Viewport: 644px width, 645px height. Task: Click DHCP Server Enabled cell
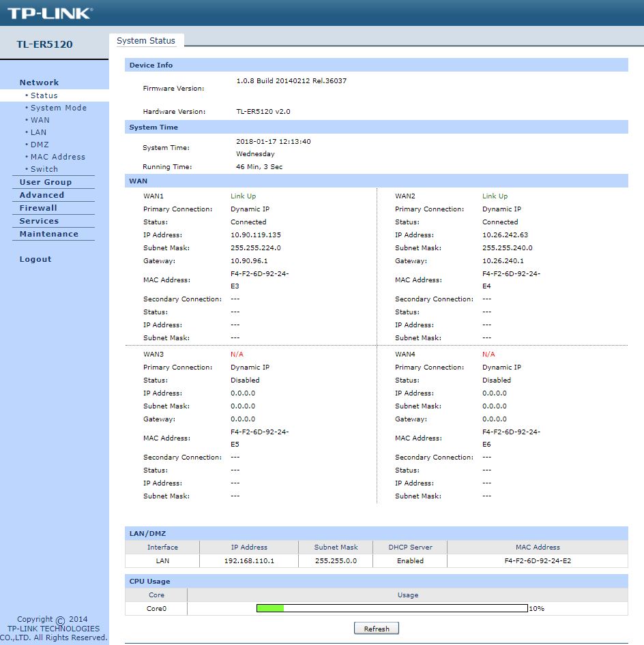(x=410, y=560)
